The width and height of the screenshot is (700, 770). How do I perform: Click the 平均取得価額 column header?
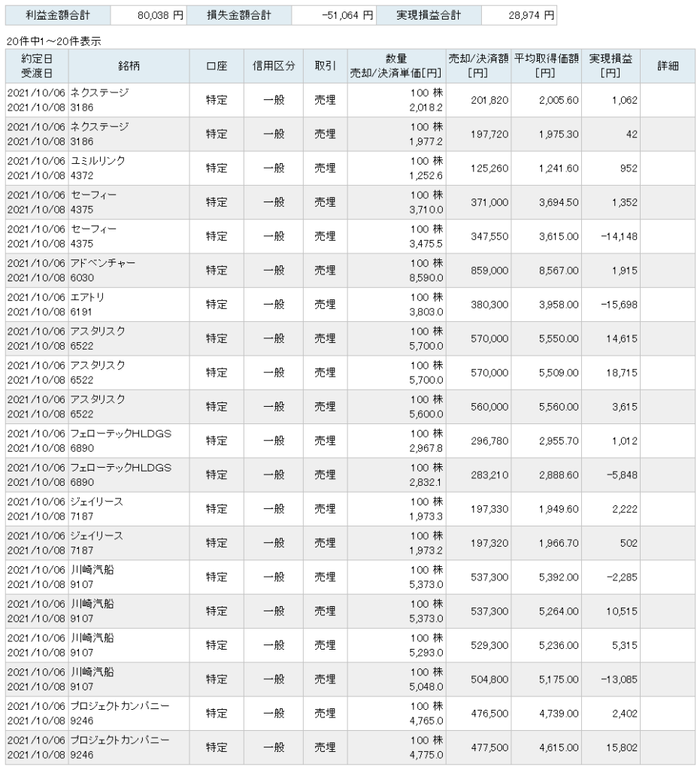(547, 66)
